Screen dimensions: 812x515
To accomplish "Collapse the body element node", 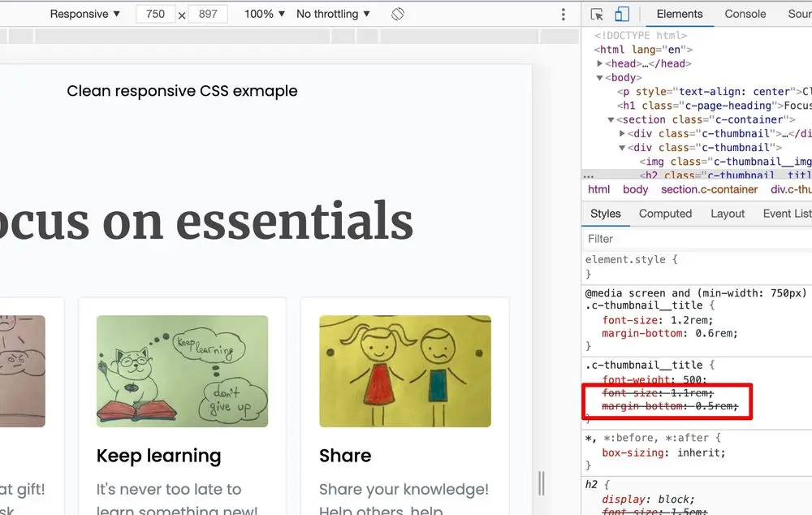I will coord(600,78).
